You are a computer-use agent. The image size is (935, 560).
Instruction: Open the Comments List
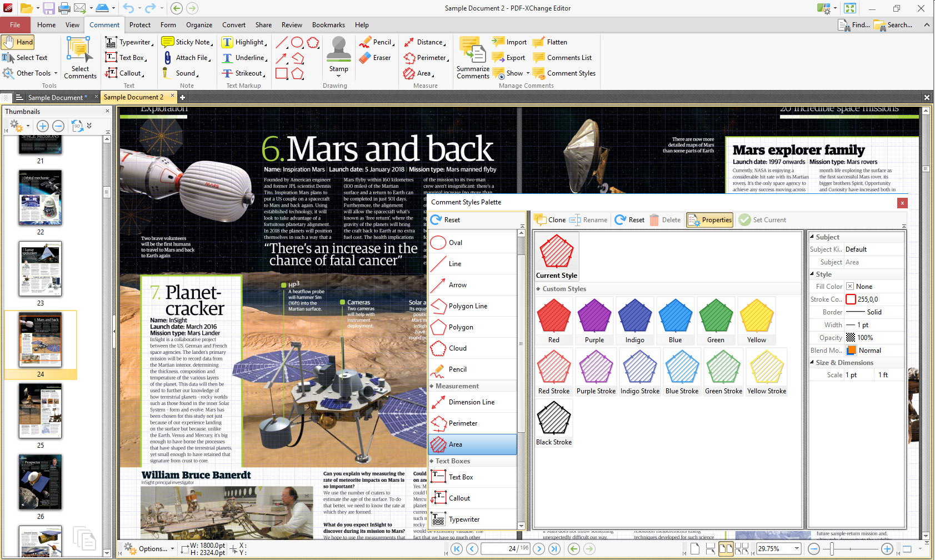(x=562, y=58)
